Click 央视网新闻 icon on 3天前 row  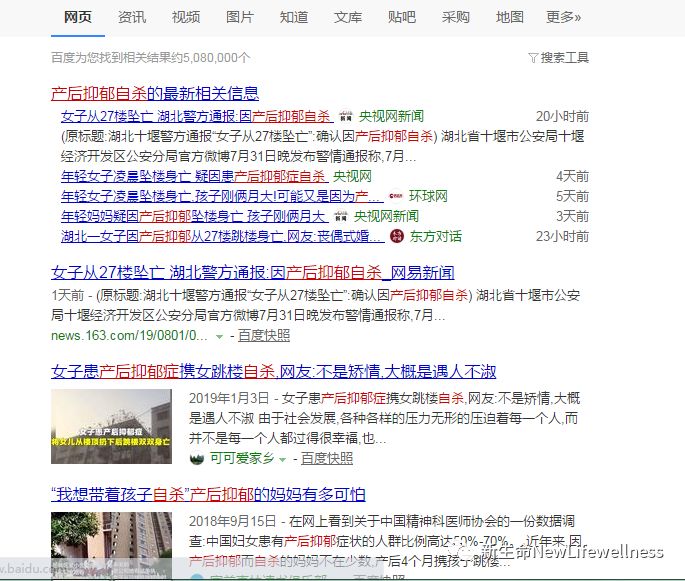(x=341, y=217)
